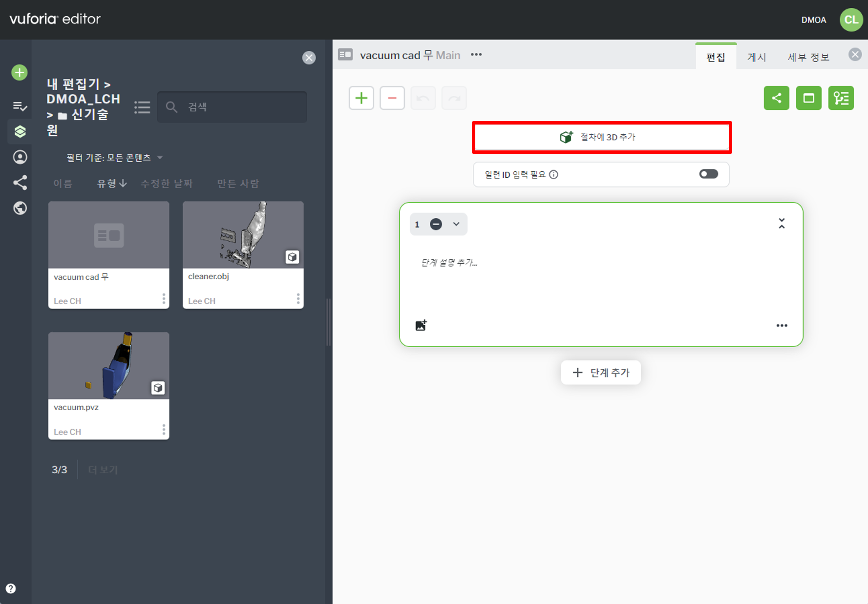868x604 pixels.
Task: Open the 세부 정보 tab
Action: coord(808,57)
